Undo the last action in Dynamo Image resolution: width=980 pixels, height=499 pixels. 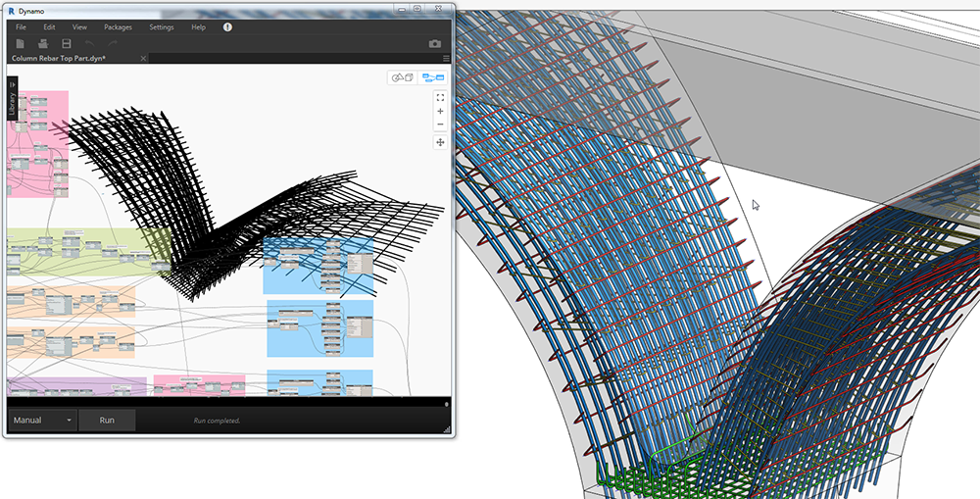click(89, 44)
